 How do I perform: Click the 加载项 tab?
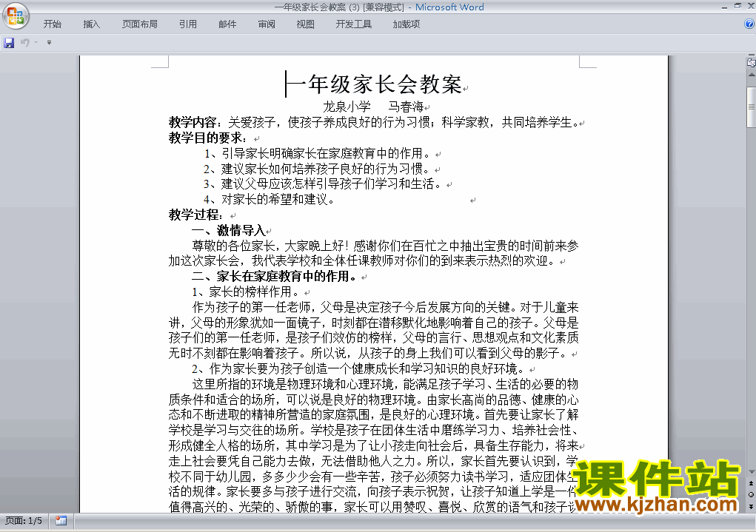pos(407,24)
